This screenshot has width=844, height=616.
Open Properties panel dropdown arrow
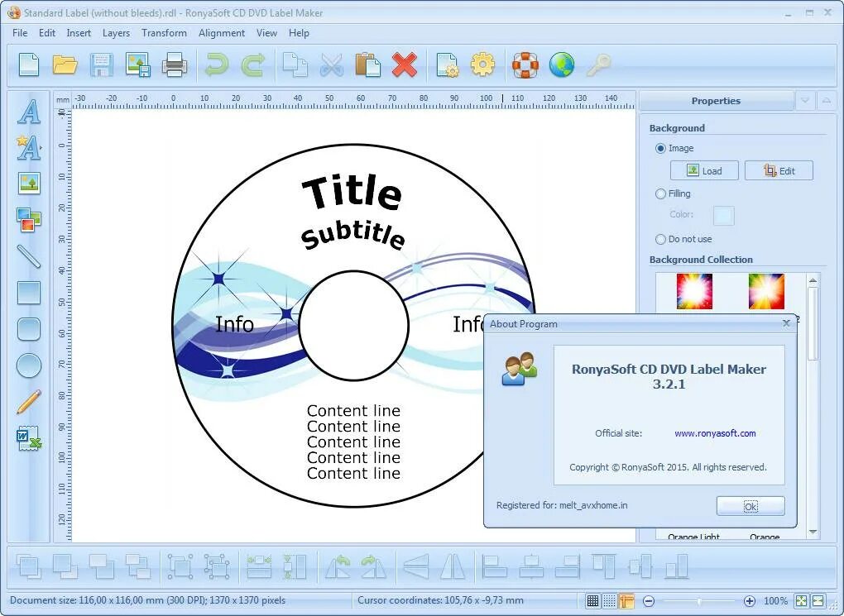[x=805, y=101]
